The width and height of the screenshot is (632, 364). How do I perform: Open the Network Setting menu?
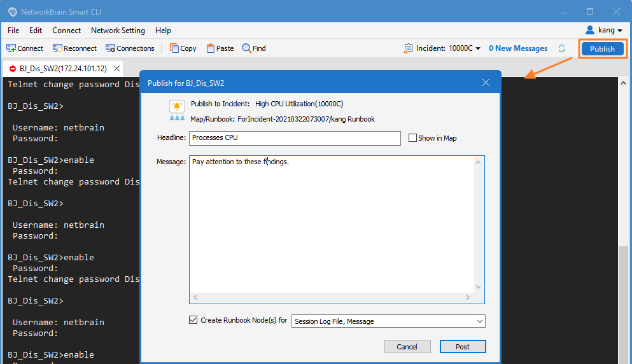click(118, 31)
